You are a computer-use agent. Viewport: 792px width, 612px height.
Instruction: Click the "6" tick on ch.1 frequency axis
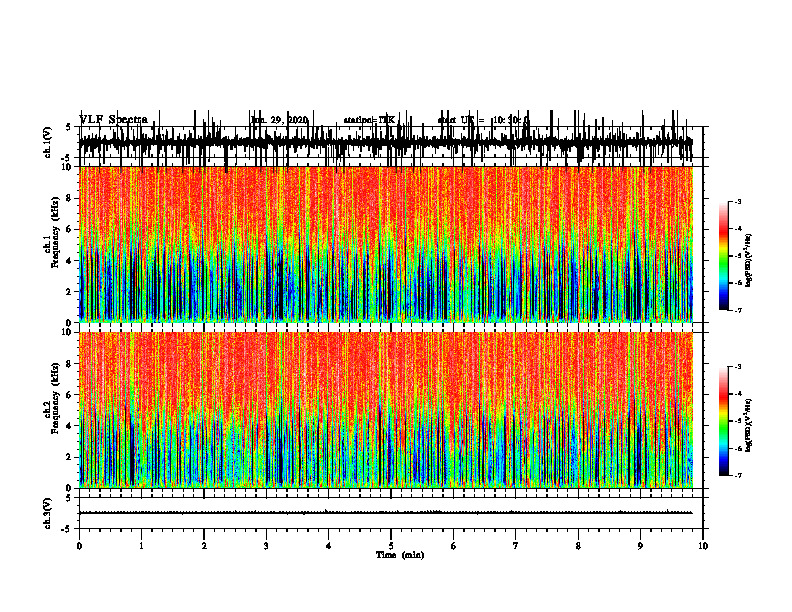click(70, 229)
